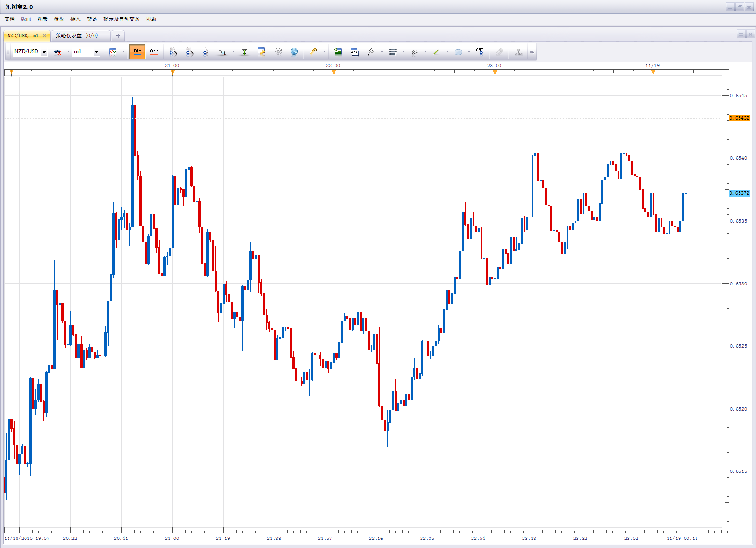Click the orange 0.65432 price label
The height and width of the screenshot is (548, 756).
click(739, 118)
